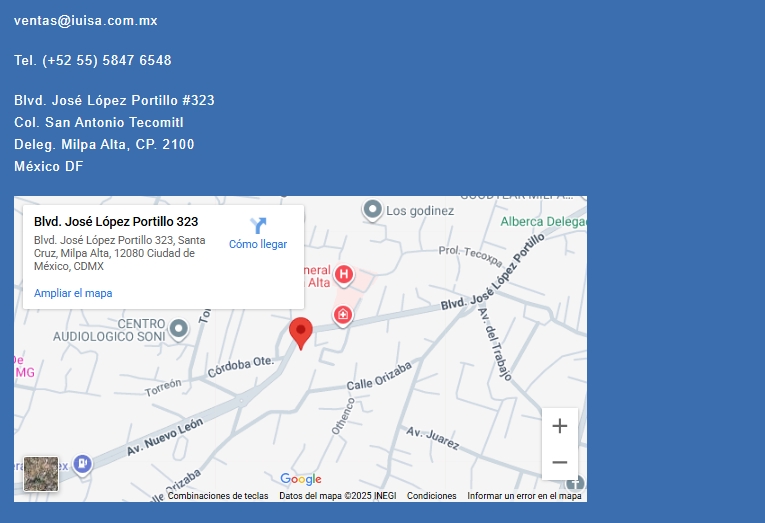Image resolution: width=765 pixels, height=523 pixels.
Task: Click the Cómo llegar link text
Action: click(x=258, y=244)
